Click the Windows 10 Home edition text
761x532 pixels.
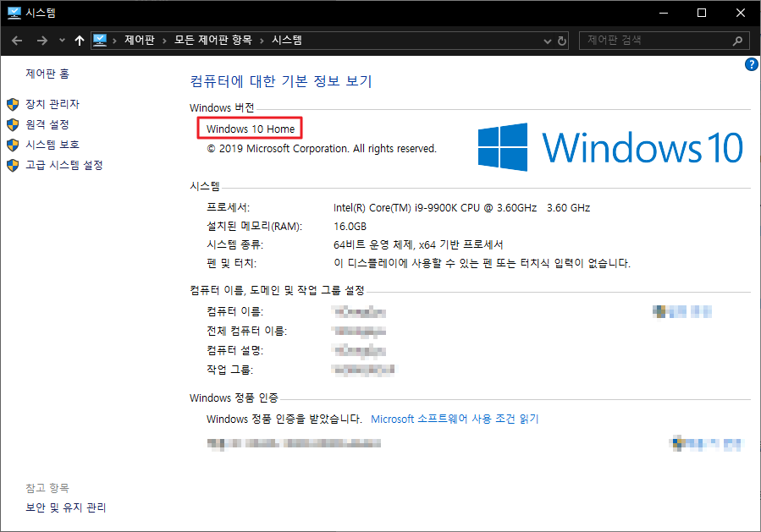click(251, 129)
